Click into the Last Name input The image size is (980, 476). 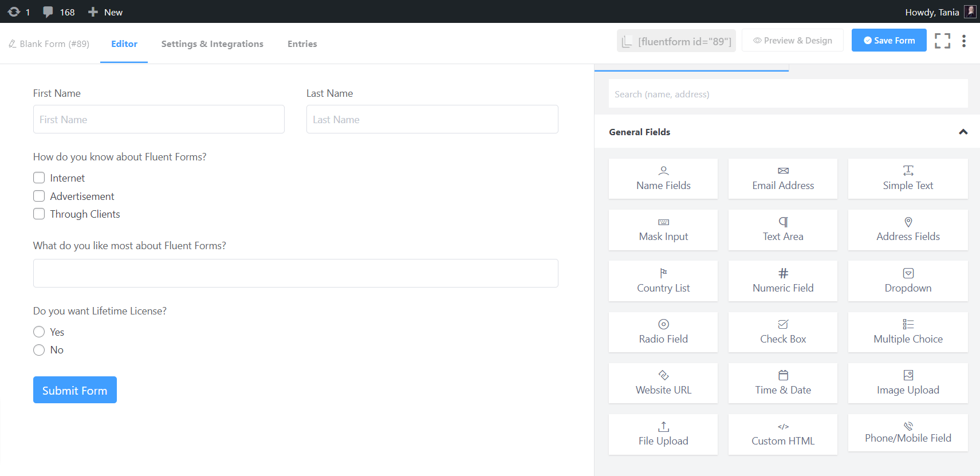pos(432,119)
